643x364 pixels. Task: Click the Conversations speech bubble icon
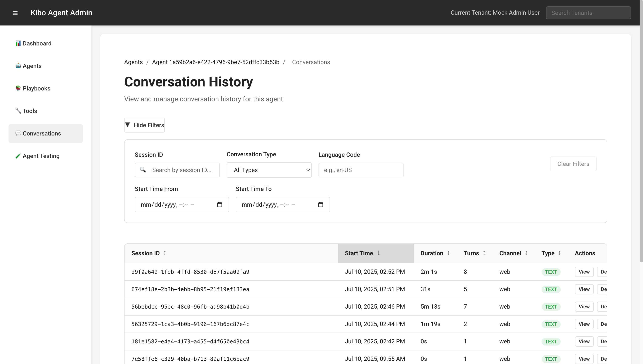tap(18, 134)
